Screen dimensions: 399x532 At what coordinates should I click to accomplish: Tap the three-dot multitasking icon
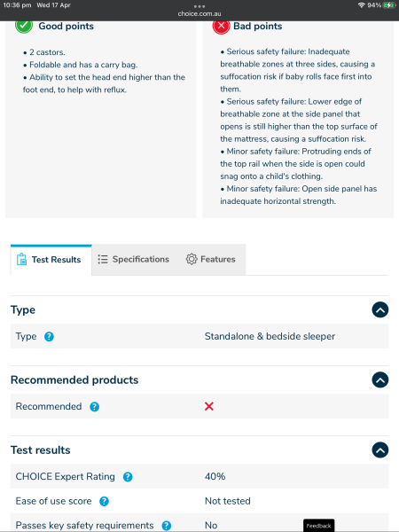pos(199,6)
